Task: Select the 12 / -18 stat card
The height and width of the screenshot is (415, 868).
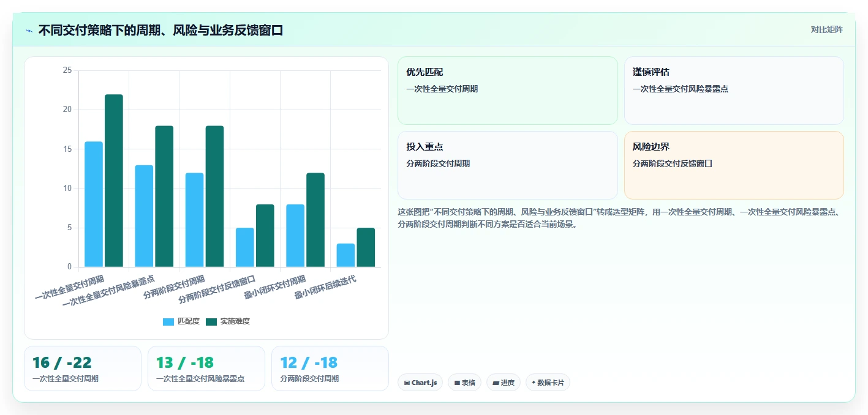Action: click(x=330, y=368)
